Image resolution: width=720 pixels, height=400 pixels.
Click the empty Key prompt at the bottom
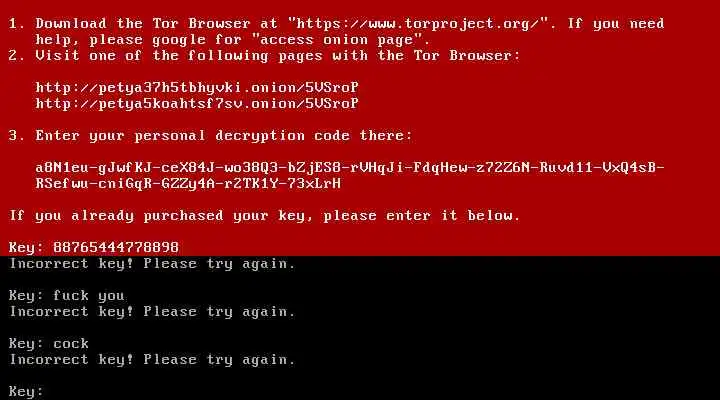tap(26, 391)
